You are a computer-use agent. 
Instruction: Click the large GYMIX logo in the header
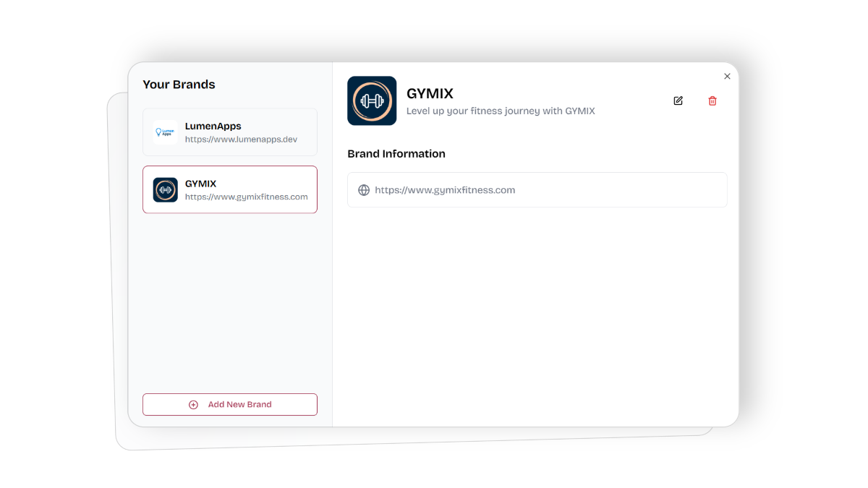[372, 100]
